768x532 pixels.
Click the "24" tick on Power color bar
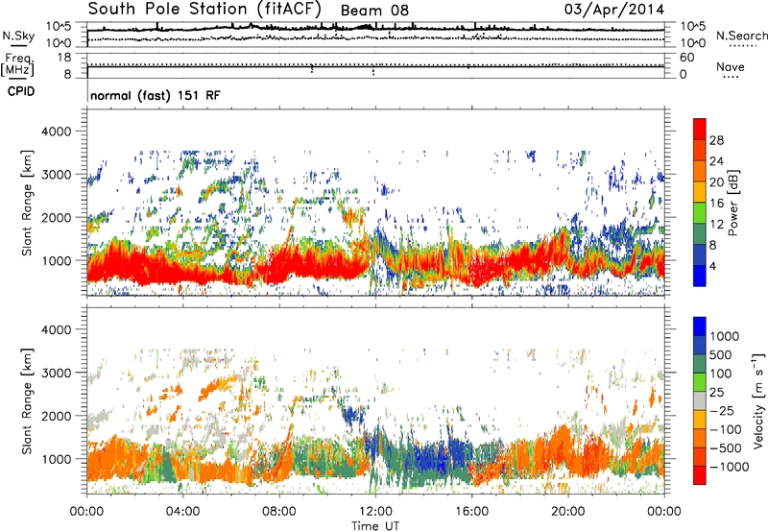tap(716, 161)
